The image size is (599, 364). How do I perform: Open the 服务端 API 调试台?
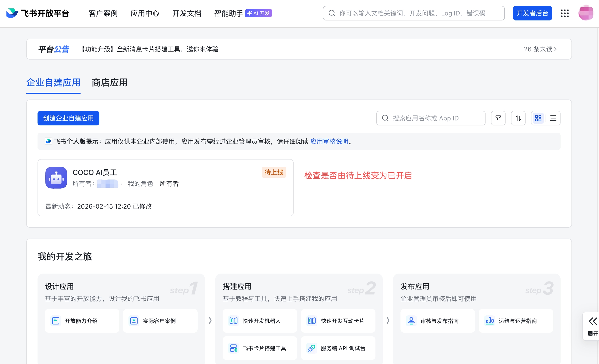pyautogui.click(x=338, y=348)
